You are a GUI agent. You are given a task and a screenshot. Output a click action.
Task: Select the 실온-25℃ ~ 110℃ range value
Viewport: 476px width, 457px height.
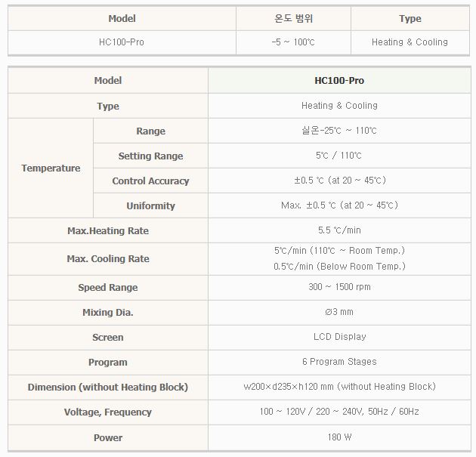tap(339, 131)
